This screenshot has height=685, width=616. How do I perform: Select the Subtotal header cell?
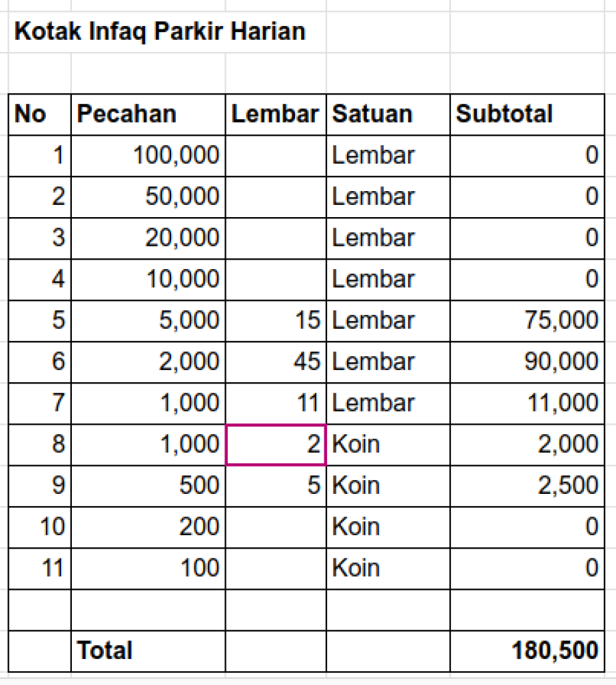(x=527, y=114)
